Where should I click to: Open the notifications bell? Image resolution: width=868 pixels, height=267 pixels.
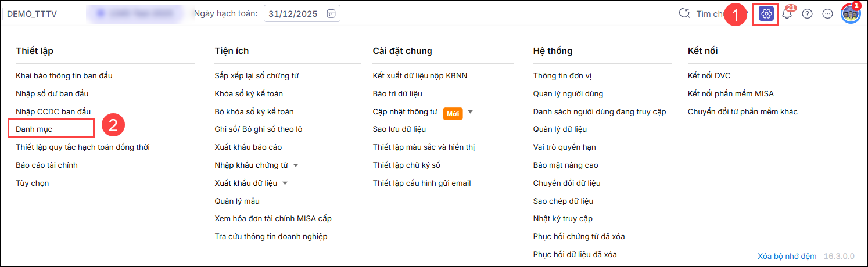(x=787, y=15)
